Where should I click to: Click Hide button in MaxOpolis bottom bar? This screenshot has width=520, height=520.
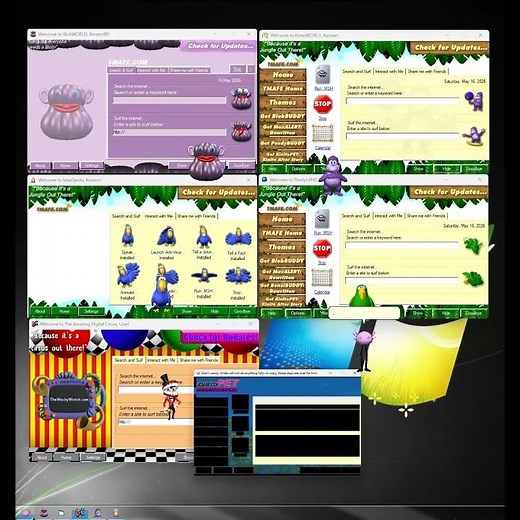click(214, 311)
